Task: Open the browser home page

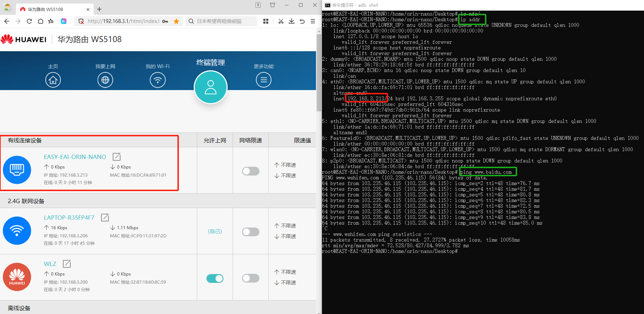Action: 41,21
